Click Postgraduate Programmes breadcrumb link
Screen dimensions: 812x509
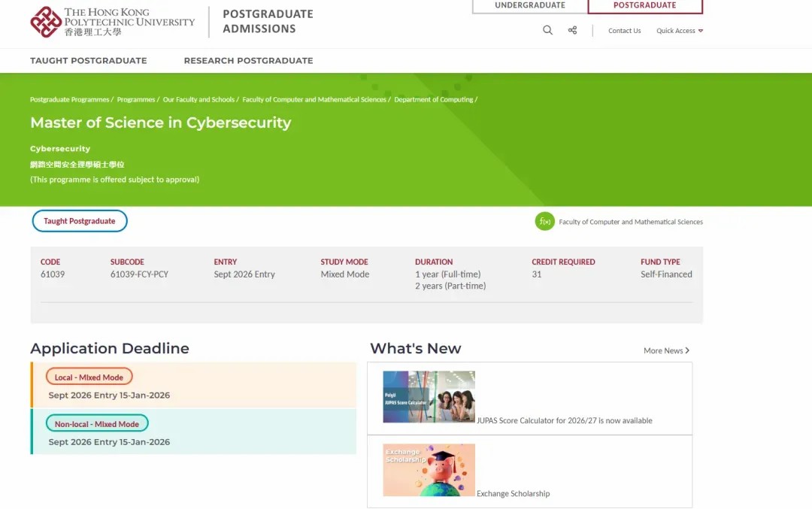point(70,99)
